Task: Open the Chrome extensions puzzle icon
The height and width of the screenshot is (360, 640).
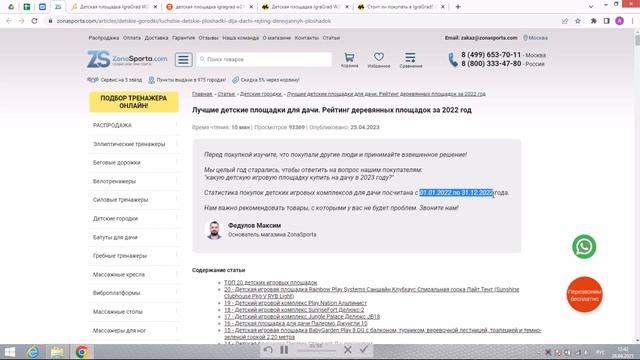Action: point(594,21)
